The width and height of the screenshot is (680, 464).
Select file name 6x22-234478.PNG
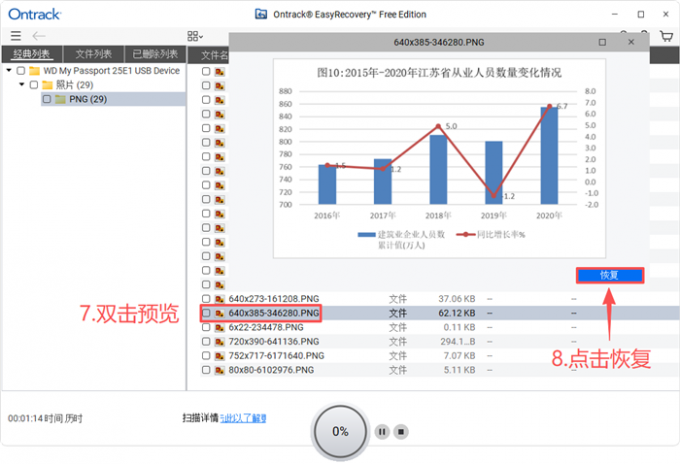click(266, 327)
